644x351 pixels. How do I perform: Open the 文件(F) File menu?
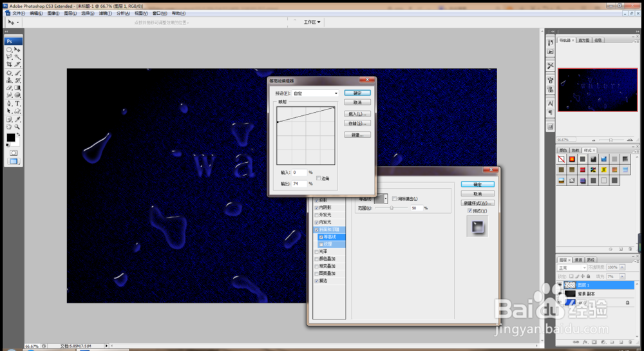[x=19, y=14]
